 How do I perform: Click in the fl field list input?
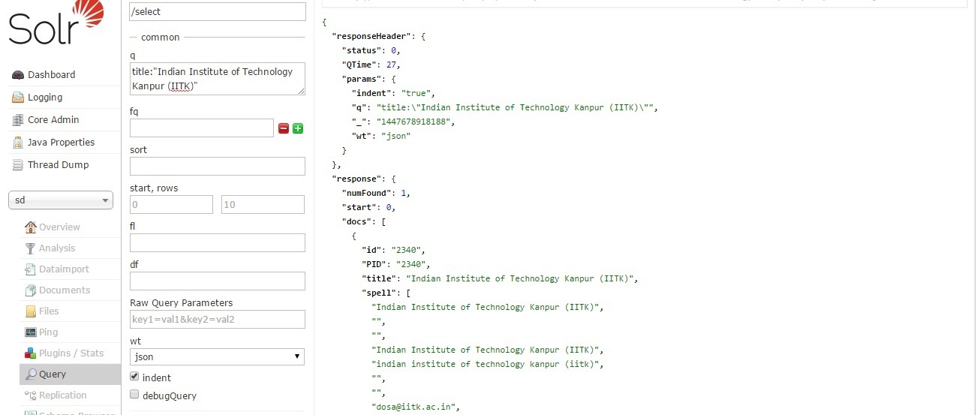pyautogui.click(x=218, y=242)
